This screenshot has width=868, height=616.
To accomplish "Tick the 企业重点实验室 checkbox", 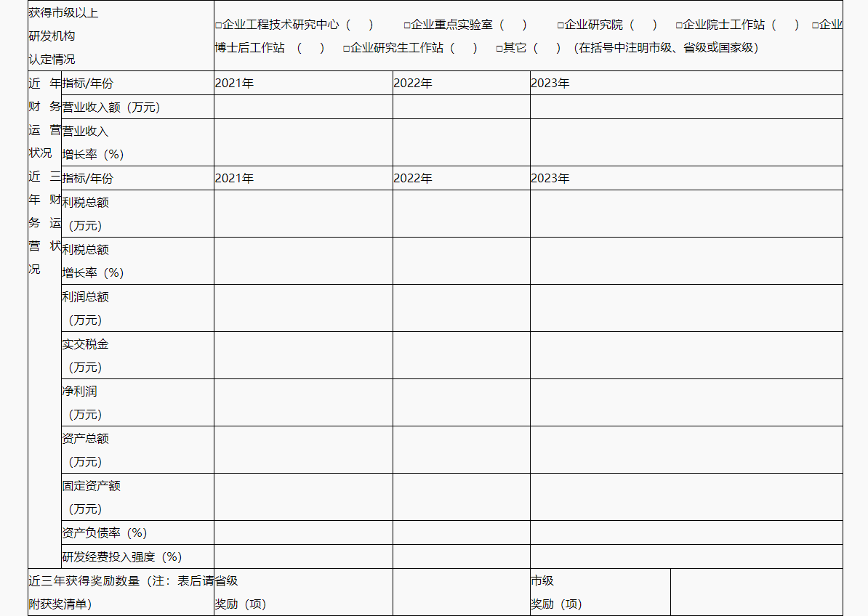I will [x=407, y=25].
